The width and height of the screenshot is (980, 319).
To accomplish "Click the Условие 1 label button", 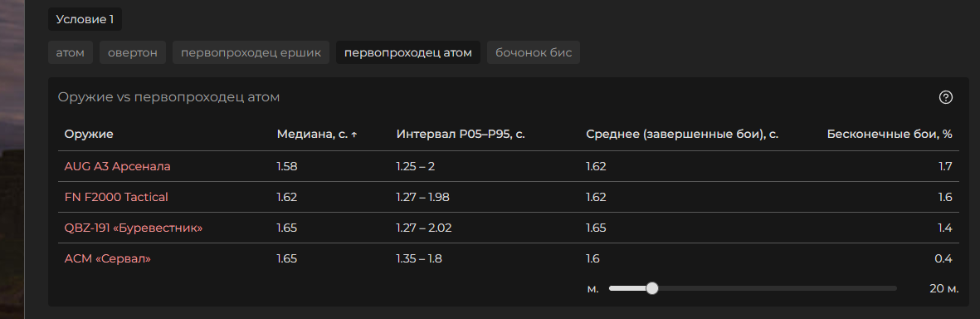I will coord(85,19).
